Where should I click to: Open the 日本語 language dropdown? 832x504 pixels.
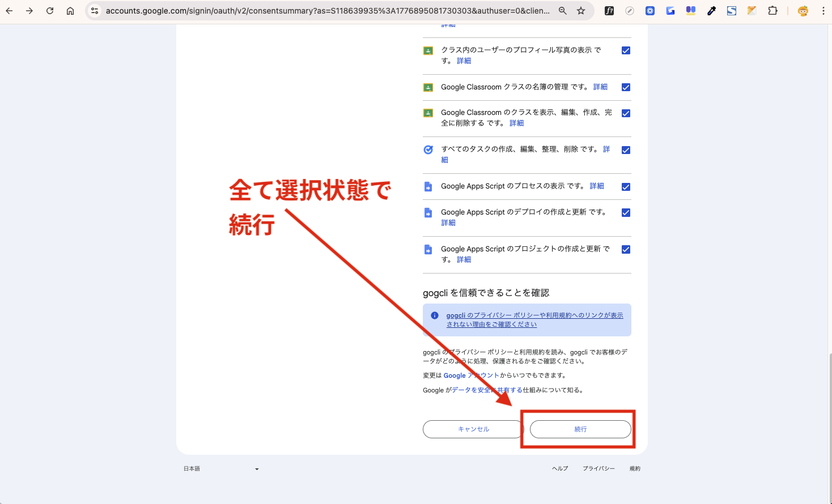pyautogui.click(x=221, y=469)
